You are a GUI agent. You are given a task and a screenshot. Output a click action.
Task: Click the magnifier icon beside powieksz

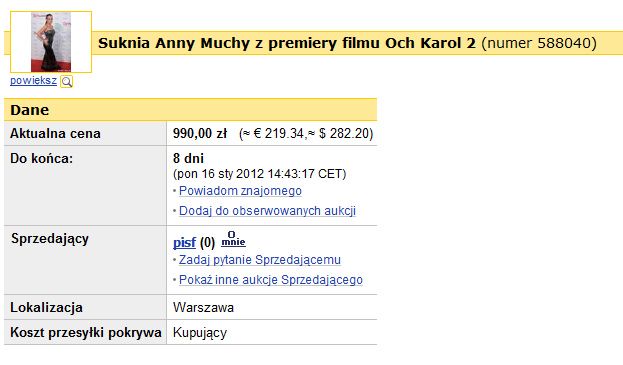click(x=66, y=82)
